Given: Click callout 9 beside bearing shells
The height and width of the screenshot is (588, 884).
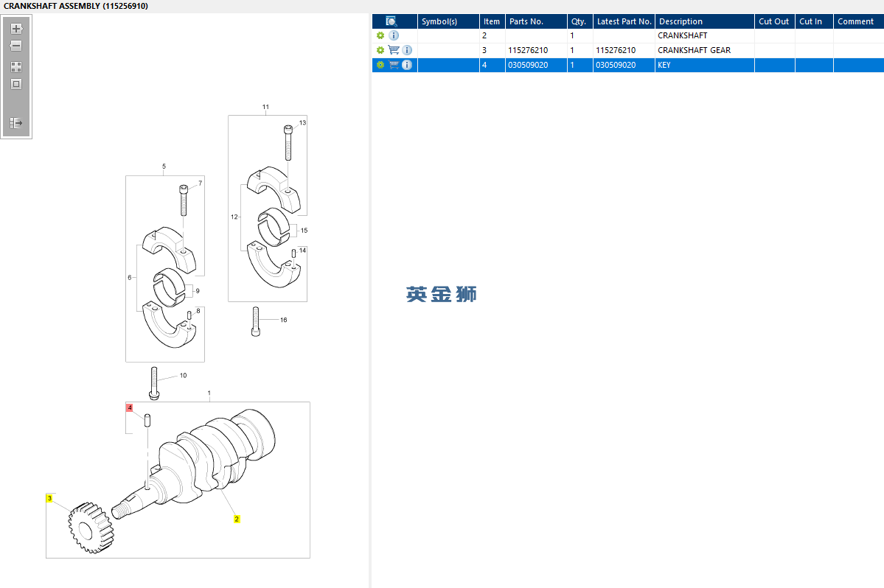Looking at the screenshot, I should [x=198, y=291].
